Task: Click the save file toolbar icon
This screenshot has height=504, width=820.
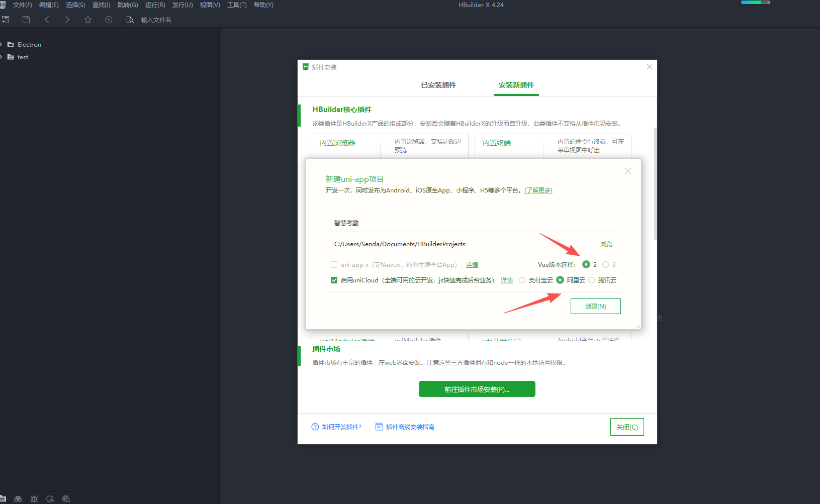Action: pos(26,20)
